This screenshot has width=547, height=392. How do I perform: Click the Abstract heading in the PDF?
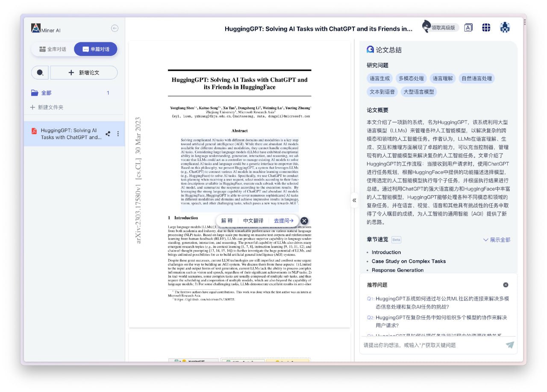coord(239,130)
